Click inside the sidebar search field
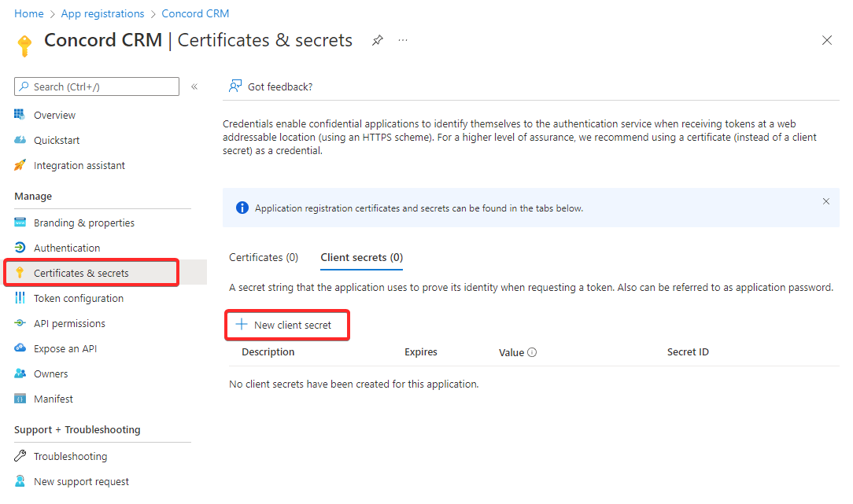Screen dimensions: 853x504 coord(96,86)
